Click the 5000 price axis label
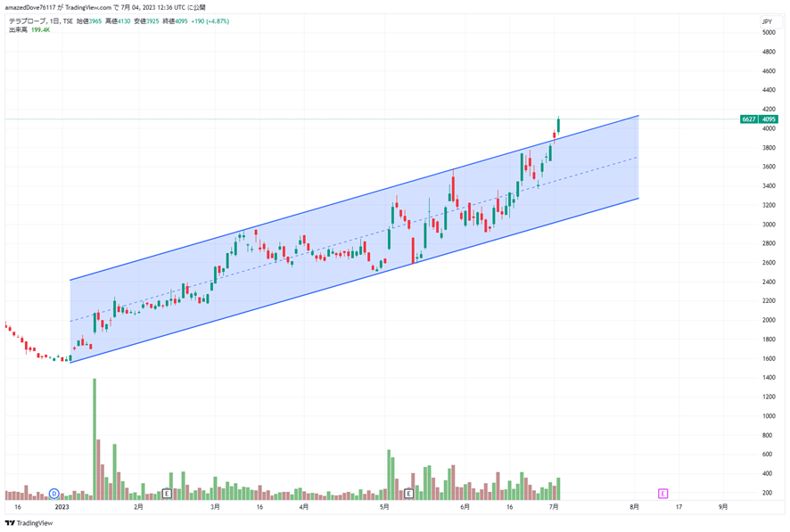Screen dimensions: 790x532 pyautogui.click(x=769, y=32)
